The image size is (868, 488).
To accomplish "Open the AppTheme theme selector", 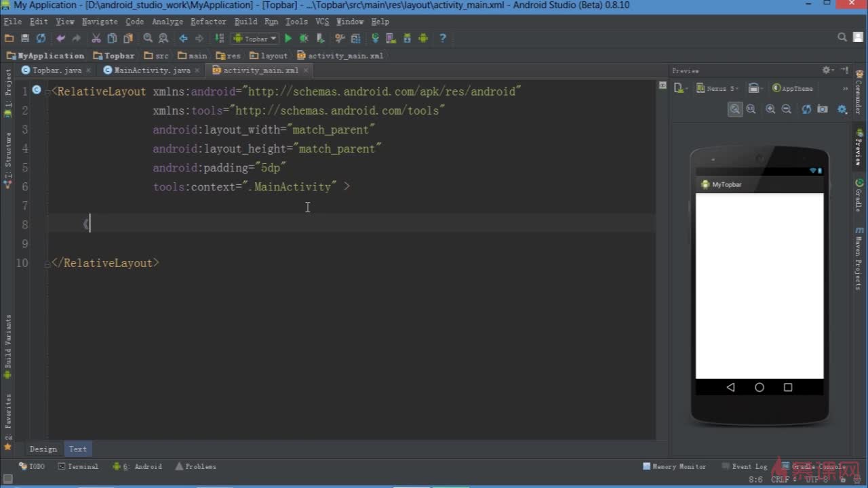I will pos(793,88).
